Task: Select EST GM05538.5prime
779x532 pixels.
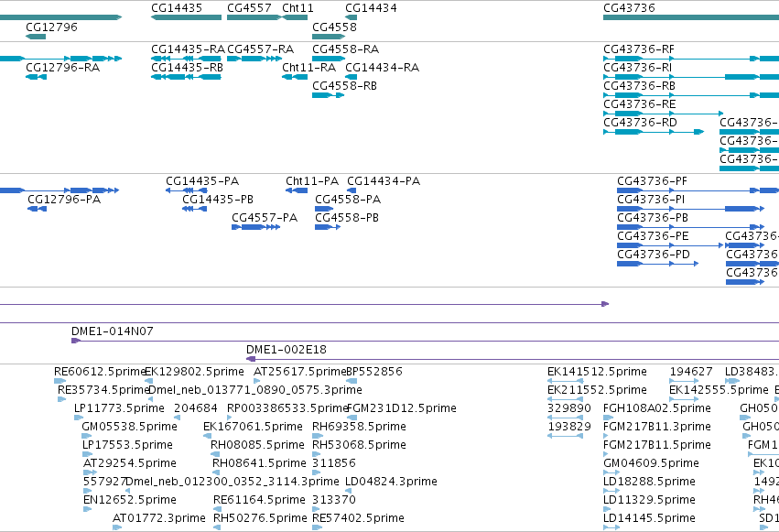Action: [x=129, y=427]
